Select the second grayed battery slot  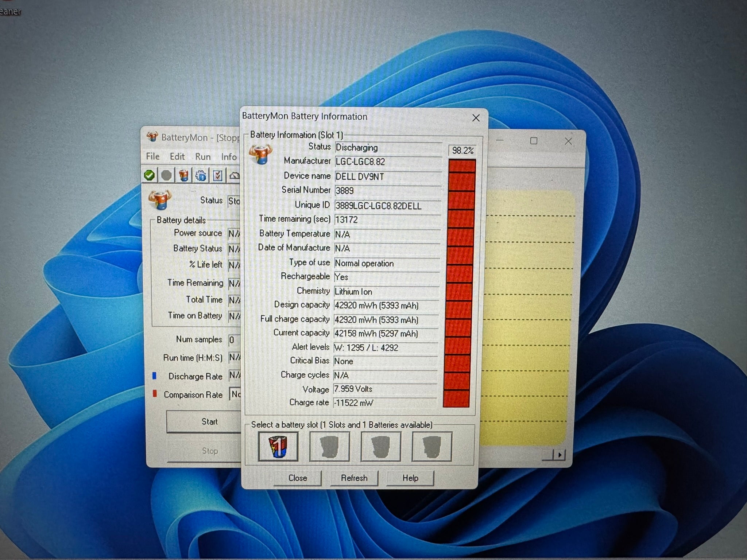(x=329, y=447)
